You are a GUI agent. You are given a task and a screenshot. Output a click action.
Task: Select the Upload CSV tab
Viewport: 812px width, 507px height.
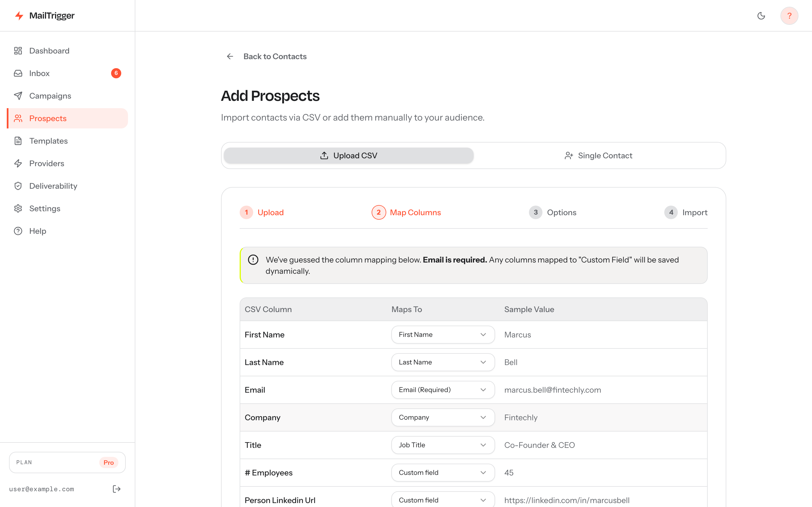point(348,155)
